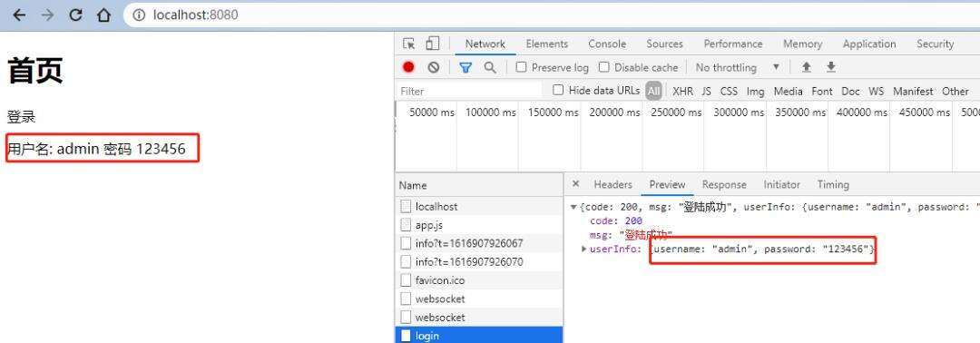Select the second websocket request row
The height and width of the screenshot is (343, 980).
tap(479, 318)
